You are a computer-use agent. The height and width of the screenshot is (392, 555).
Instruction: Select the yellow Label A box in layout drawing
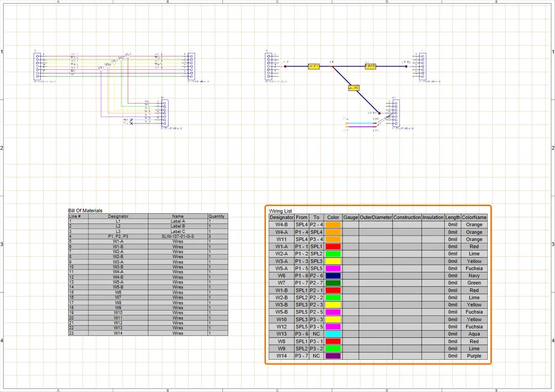coord(313,66)
